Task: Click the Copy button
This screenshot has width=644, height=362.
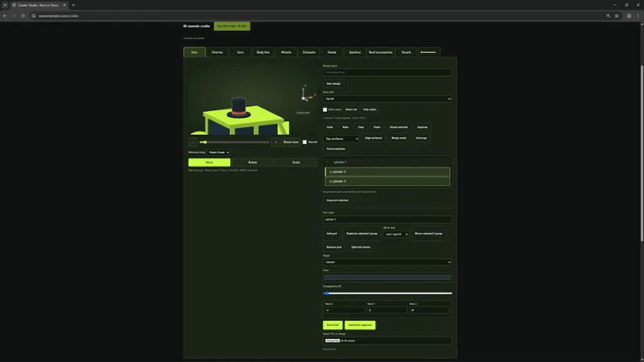Action: pyautogui.click(x=361, y=127)
